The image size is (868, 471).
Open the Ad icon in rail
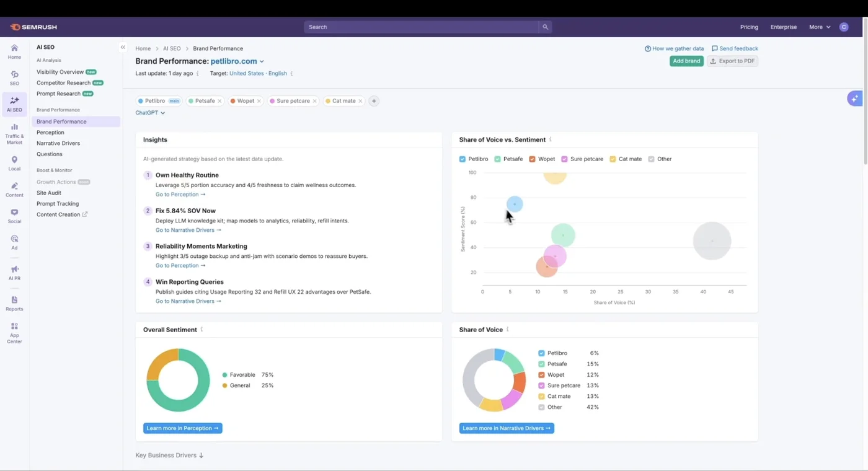pyautogui.click(x=14, y=239)
